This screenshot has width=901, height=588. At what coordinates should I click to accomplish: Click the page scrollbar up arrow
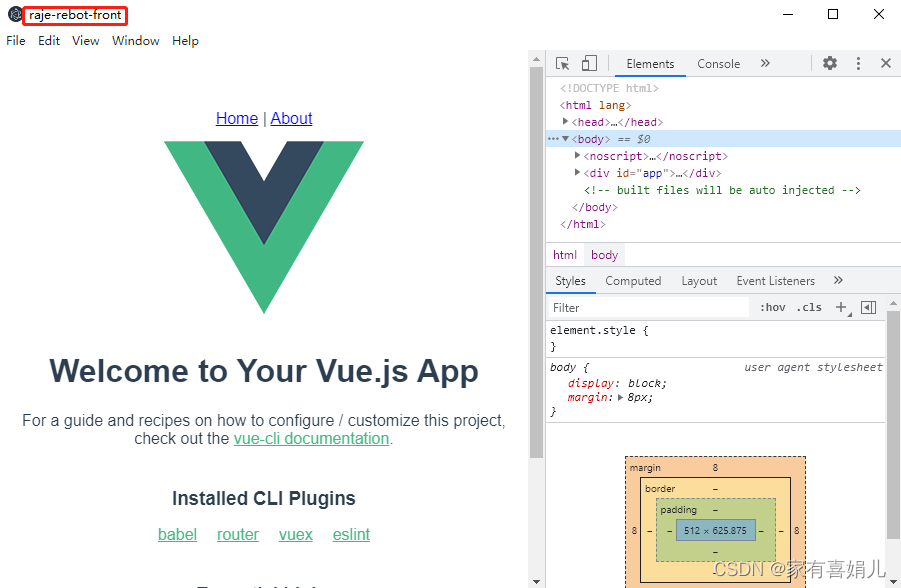click(x=536, y=59)
